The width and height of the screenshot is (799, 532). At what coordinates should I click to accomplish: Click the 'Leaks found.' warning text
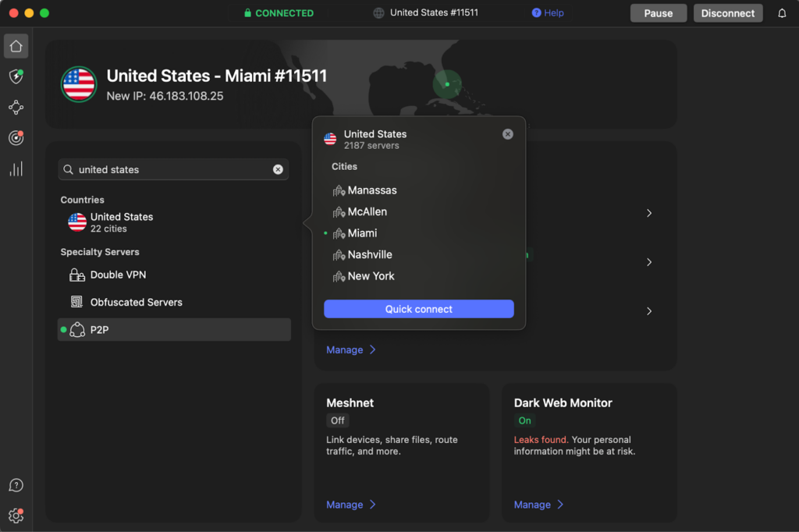click(x=541, y=439)
